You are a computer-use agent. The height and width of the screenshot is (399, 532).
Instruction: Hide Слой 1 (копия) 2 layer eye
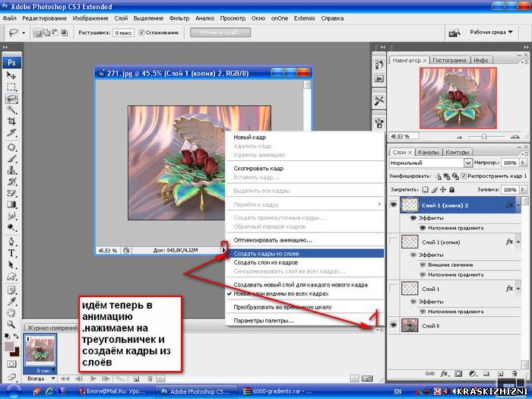[394, 205]
